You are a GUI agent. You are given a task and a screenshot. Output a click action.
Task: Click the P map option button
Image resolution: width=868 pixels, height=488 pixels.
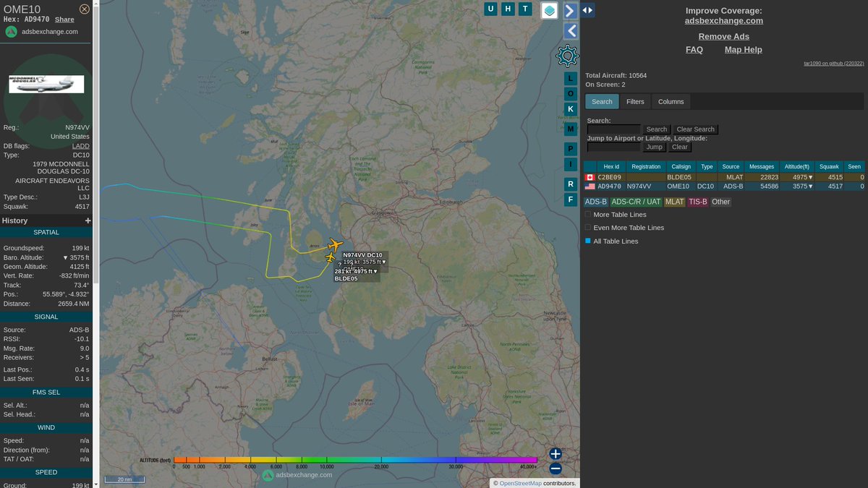(571, 149)
